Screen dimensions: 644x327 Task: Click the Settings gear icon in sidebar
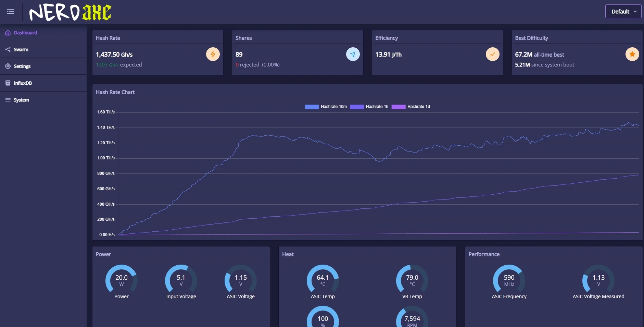[8, 66]
